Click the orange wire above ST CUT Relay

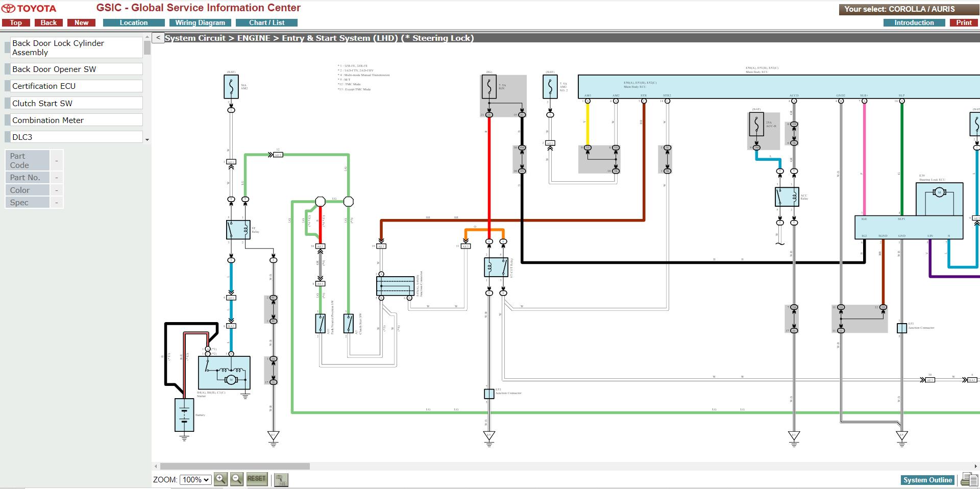tap(484, 230)
